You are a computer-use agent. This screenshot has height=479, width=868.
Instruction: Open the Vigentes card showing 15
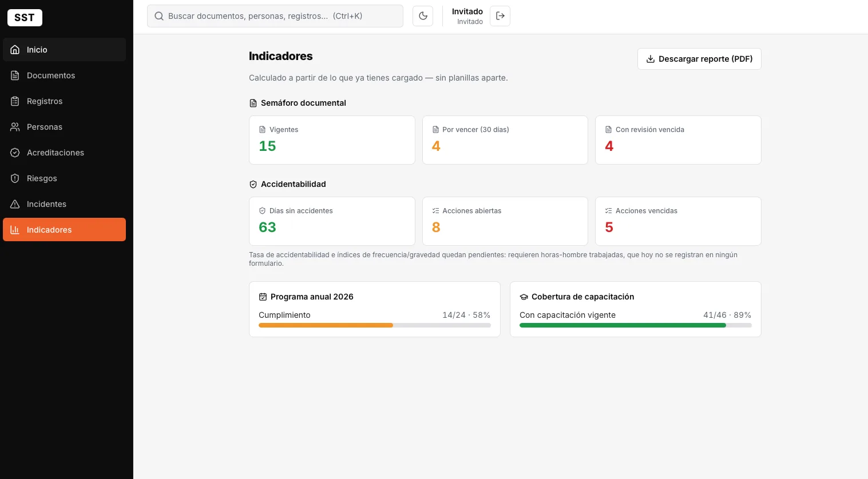click(332, 140)
